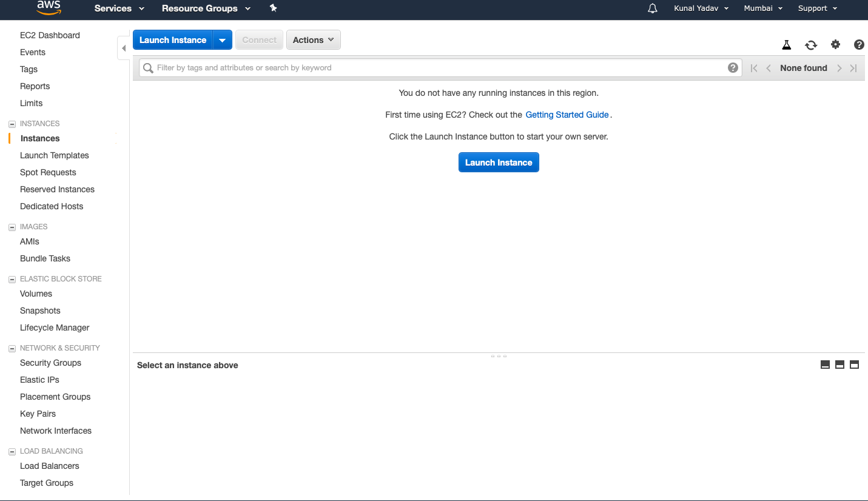
Task: Click the AWS logo home icon
Action: (49, 8)
